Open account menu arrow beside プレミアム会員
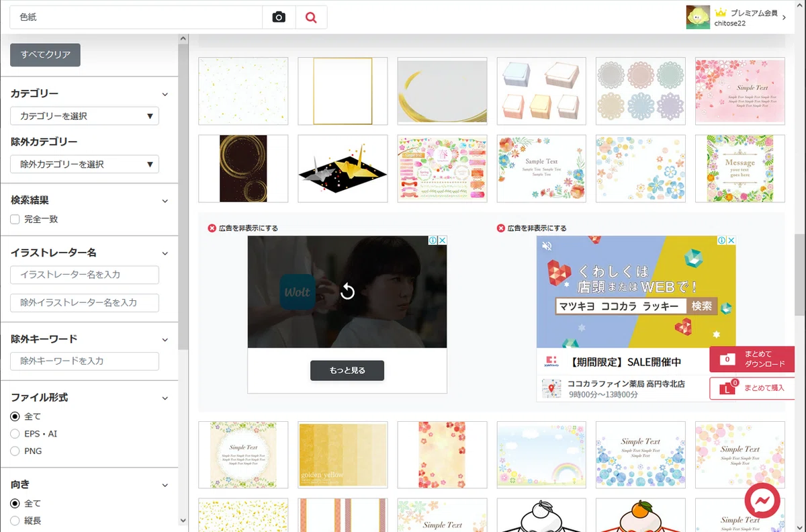Screen dimensions: 806x532 click(785, 18)
